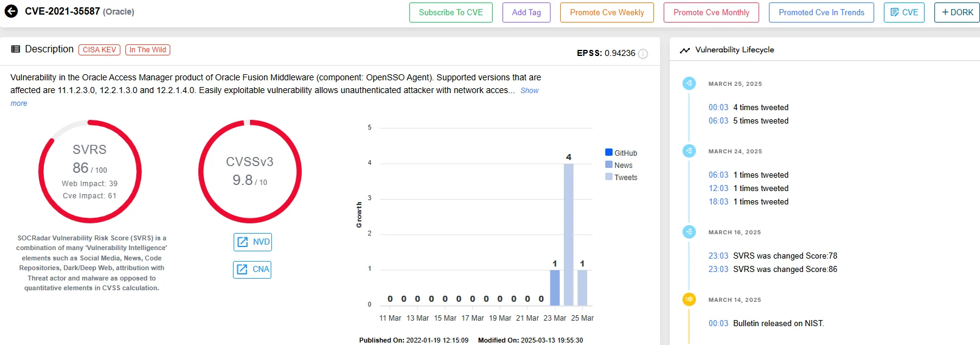
Task: Click the SVRS score gauge
Action: click(90, 172)
